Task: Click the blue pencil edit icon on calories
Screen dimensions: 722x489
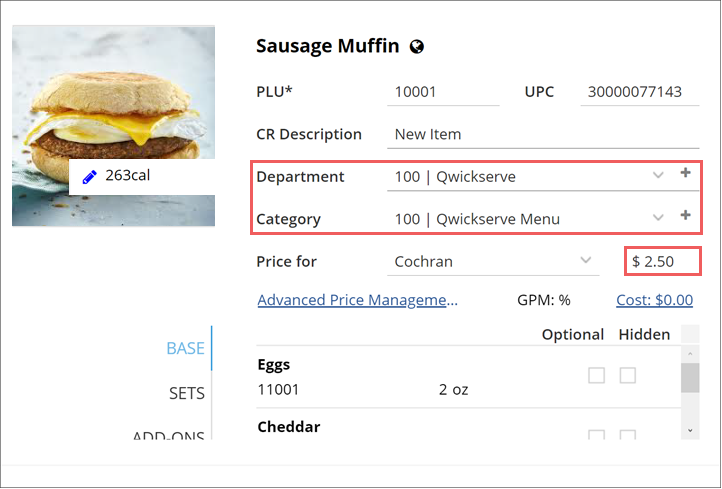Action: pyautogui.click(x=89, y=177)
